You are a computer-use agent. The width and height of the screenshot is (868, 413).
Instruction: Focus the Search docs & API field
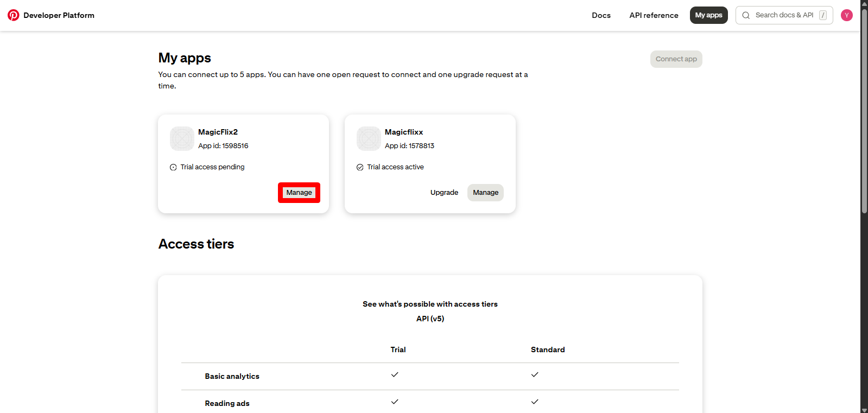pyautogui.click(x=784, y=15)
